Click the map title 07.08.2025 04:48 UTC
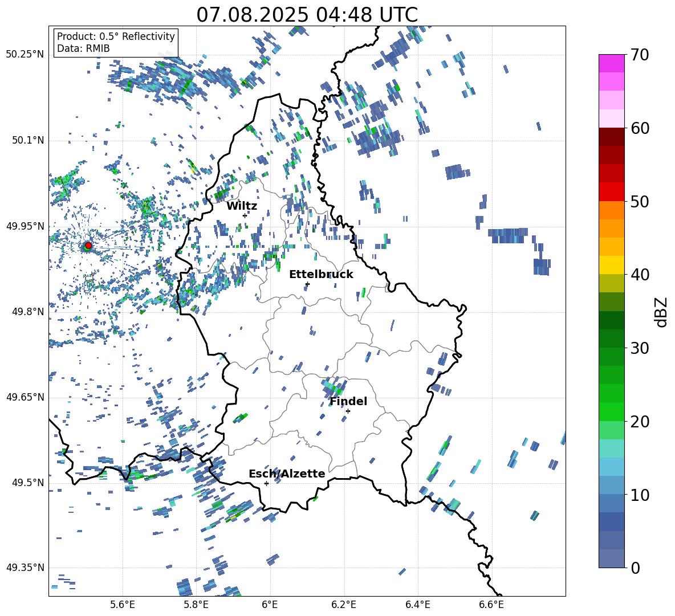675x616 pixels. click(x=307, y=15)
